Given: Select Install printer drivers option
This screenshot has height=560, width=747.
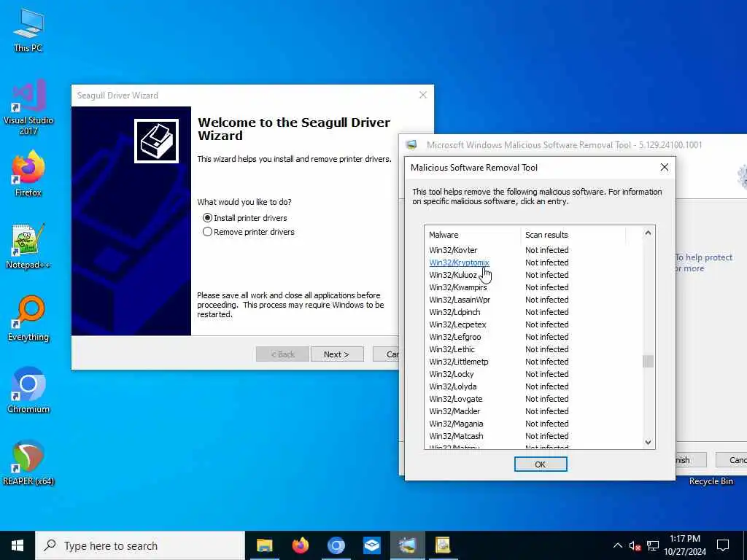Looking at the screenshot, I should coord(245,218).
